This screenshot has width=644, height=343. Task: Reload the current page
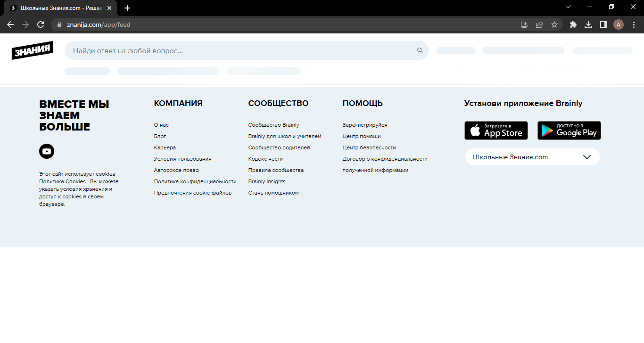click(41, 24)
